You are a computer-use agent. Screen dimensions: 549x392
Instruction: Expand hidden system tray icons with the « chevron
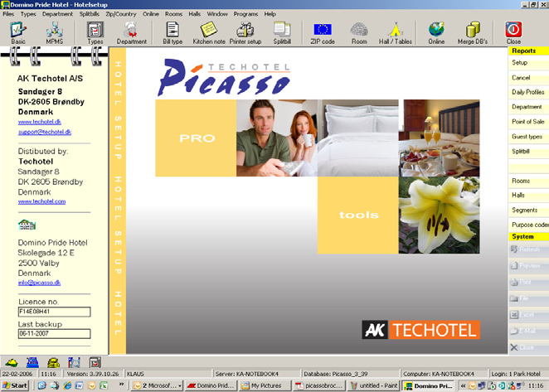[x=463, y=385]
